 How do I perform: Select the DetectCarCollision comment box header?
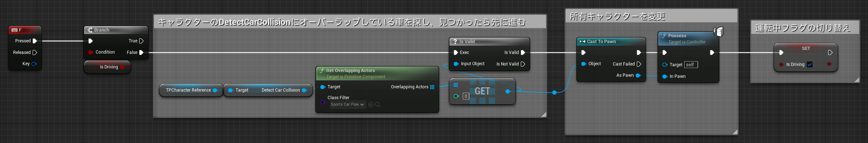tap(350, 22)
